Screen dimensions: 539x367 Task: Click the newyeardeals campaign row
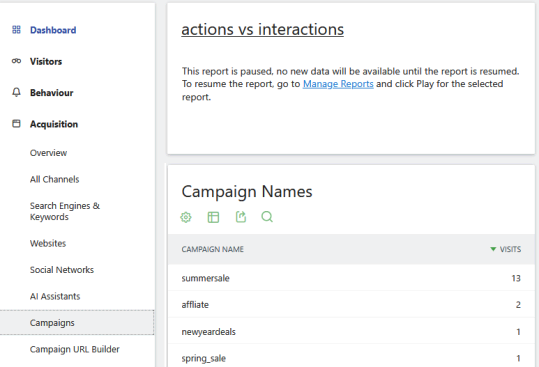(x=351, y=331)
